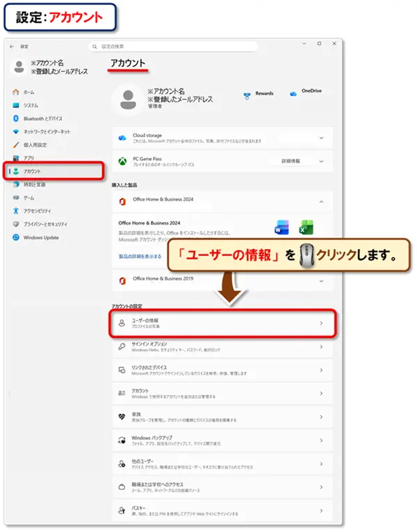Open パスキー row
Screen dimensions: 417x532
click(x=222, y=510)
